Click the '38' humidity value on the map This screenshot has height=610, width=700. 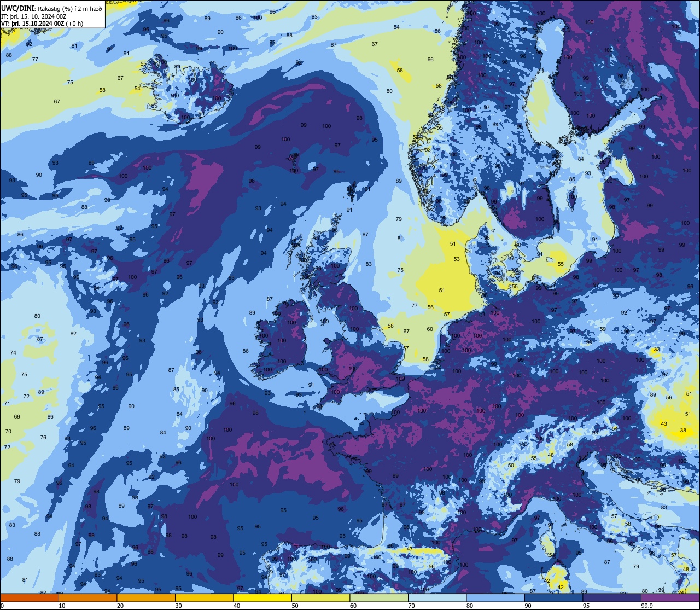(683, 431)
